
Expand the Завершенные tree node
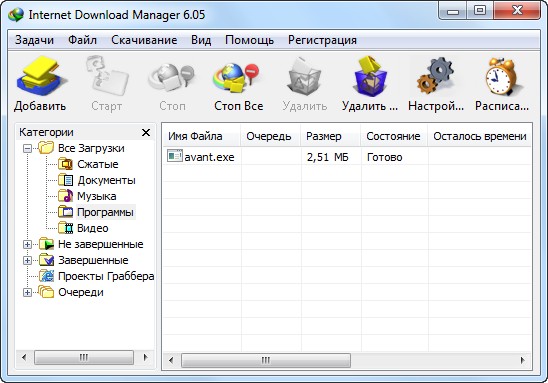tap(27, 260)
